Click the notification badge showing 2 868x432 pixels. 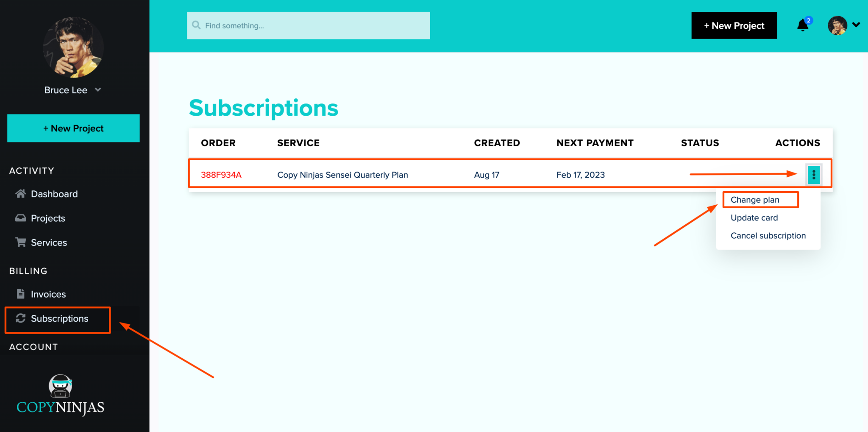pos(808,20)
